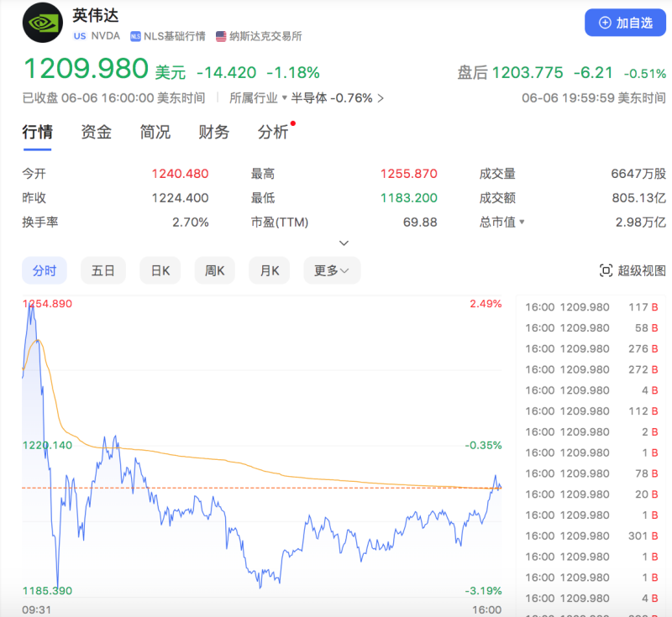
Task: Open 超级视图 fullscreen chart view
Action: tap(633, 270)
